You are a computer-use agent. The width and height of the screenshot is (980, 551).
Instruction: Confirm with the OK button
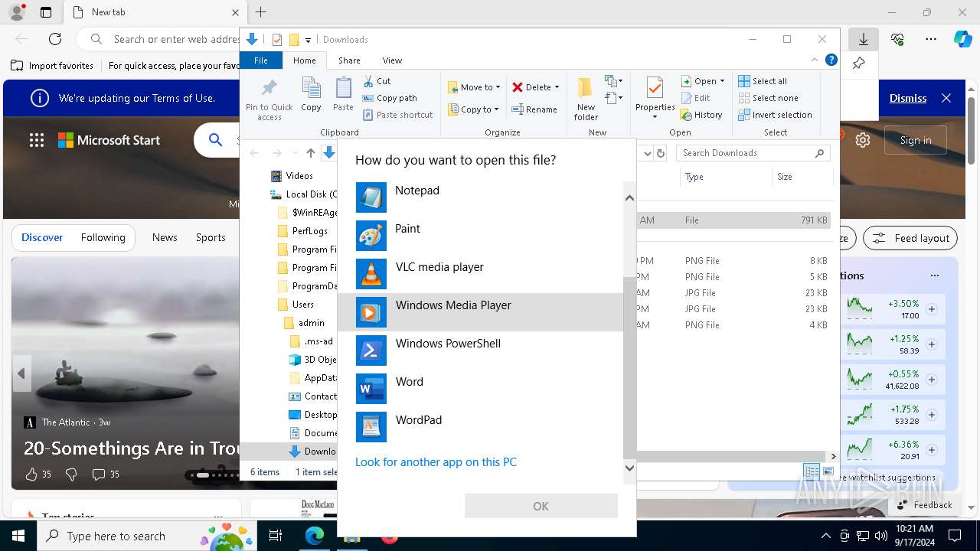[541, 506]
